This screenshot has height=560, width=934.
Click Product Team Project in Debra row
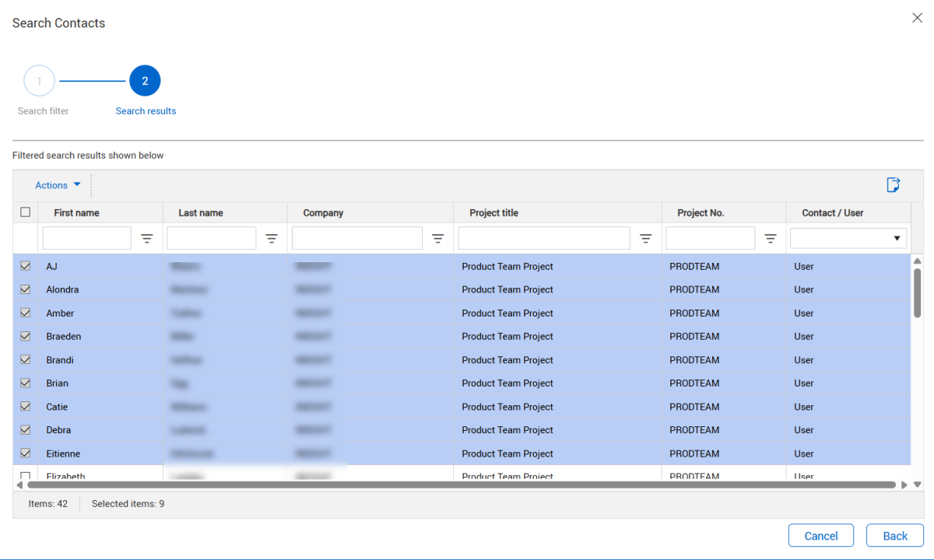point(507,429)
